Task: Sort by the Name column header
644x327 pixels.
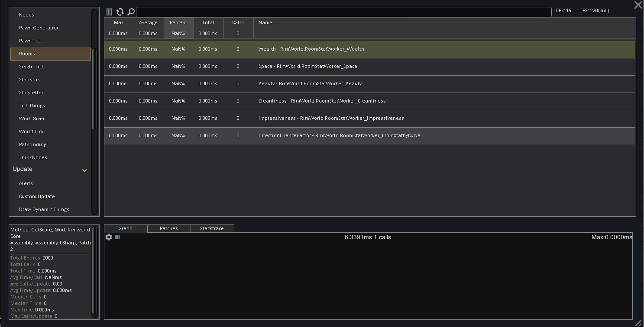Action: (444, 28)
